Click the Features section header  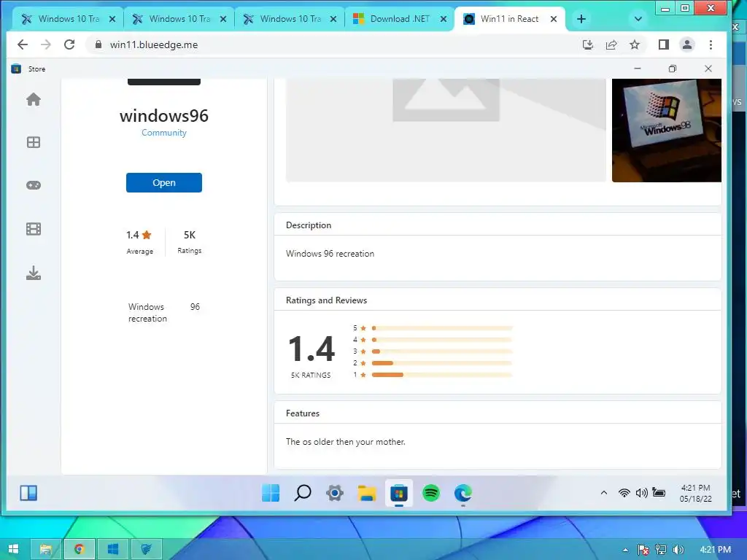point(303,413)
